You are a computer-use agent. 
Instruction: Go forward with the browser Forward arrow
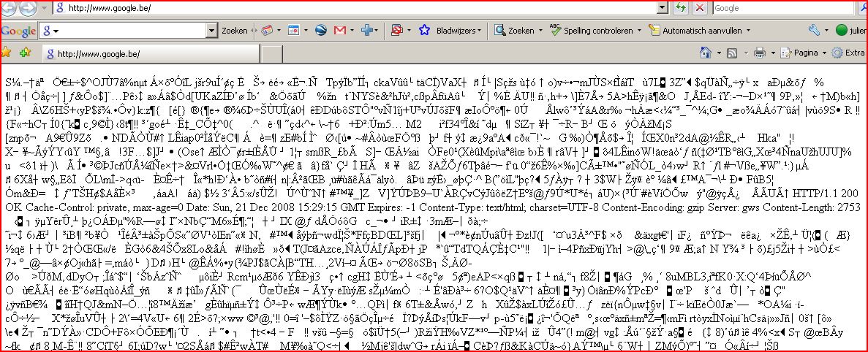(x=28, y=8)
